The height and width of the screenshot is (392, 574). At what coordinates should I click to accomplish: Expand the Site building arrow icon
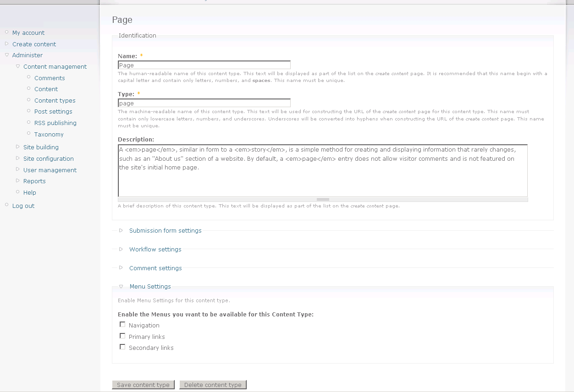coord(18,147)
